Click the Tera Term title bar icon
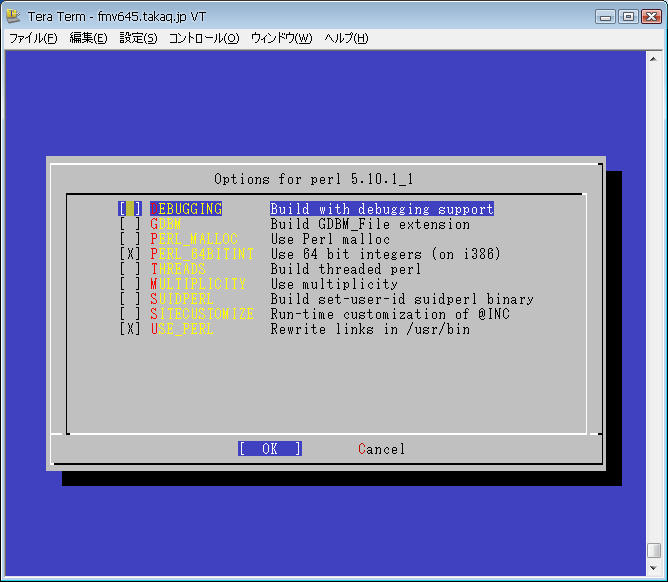 tap(14, 16)
